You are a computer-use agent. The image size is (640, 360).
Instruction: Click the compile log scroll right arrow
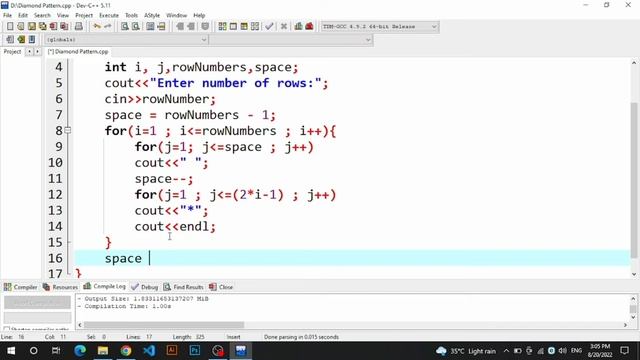click(625, 325)
